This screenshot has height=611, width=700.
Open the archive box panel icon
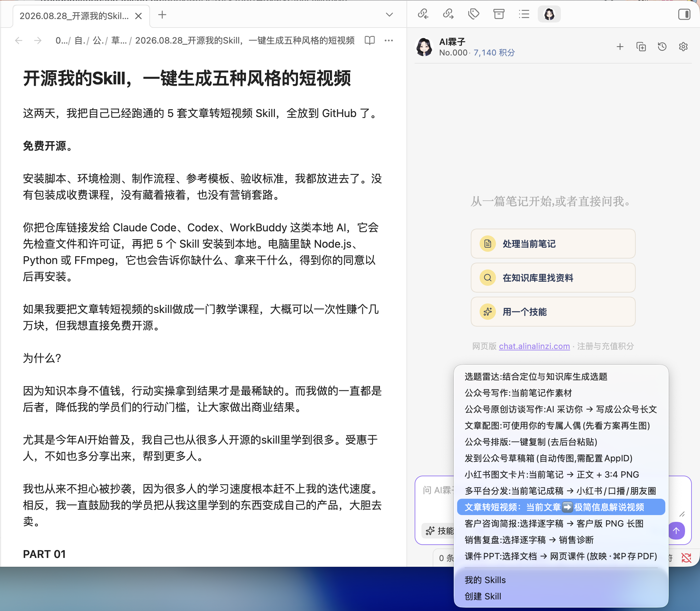pyautogui.click(x=499, y=14)
